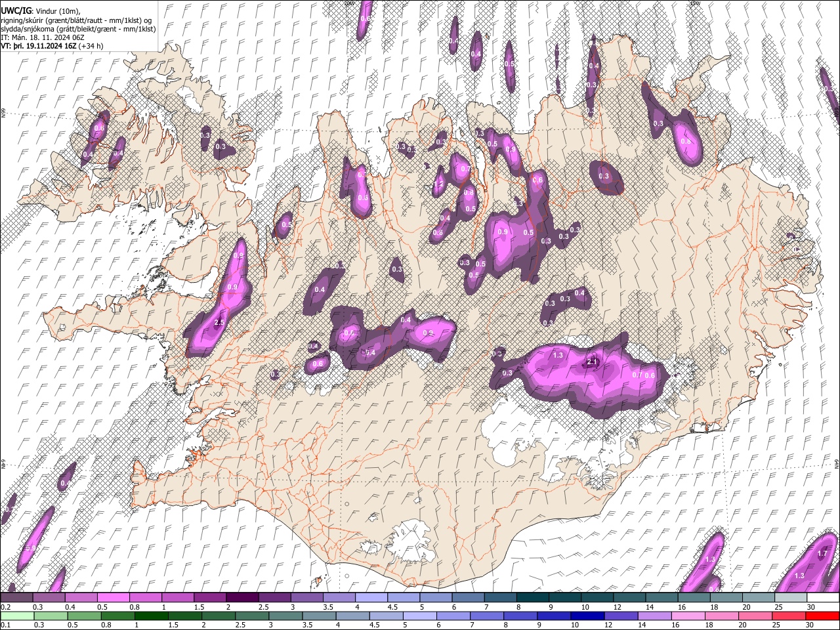Click the dark teal swatch between 9 and 10 in snow scale
The width and height of the screenshot is (840, 630).
(566, 598)
